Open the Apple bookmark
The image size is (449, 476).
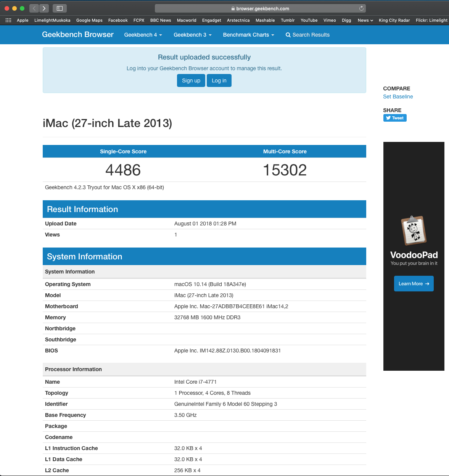coord(23,20)
